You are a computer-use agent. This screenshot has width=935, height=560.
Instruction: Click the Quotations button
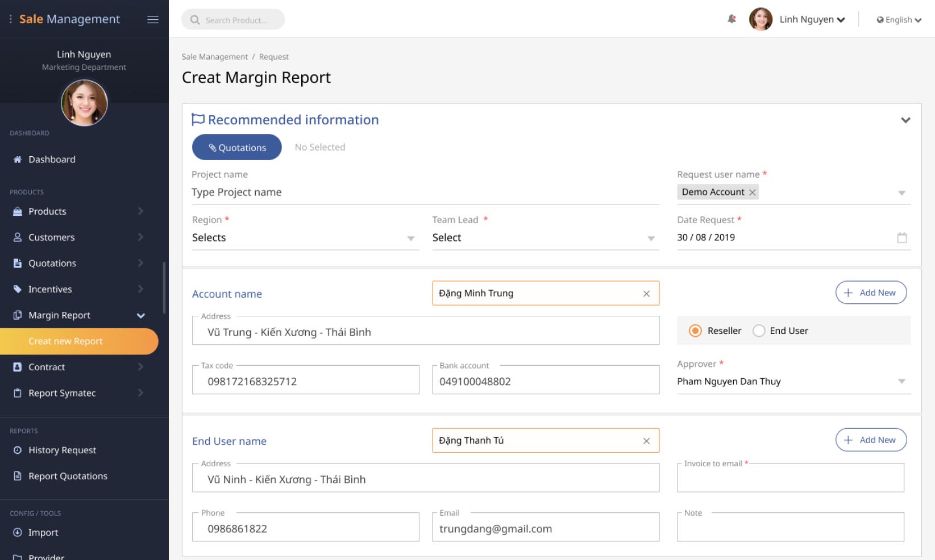pos(236,147)
